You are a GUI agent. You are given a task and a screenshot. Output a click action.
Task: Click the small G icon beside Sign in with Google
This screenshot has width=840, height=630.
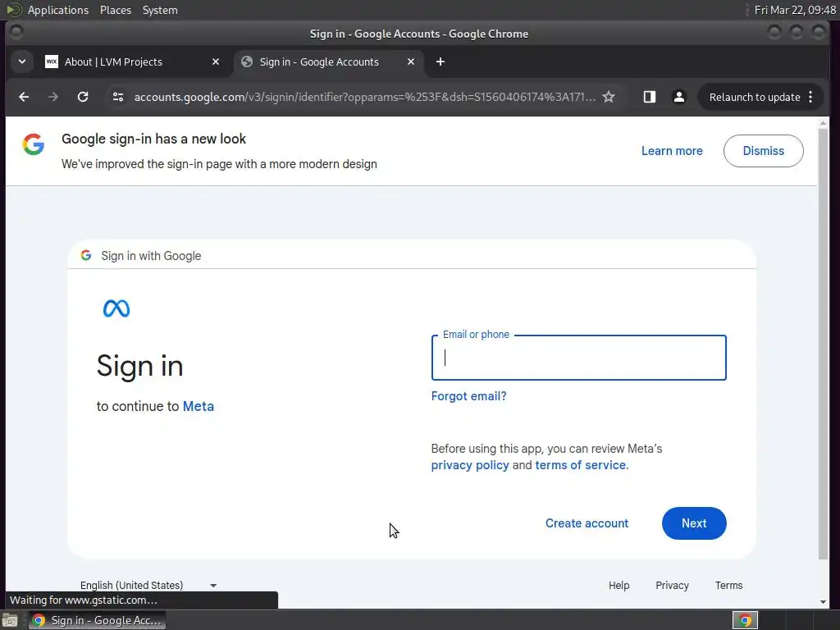click(85, 255)
